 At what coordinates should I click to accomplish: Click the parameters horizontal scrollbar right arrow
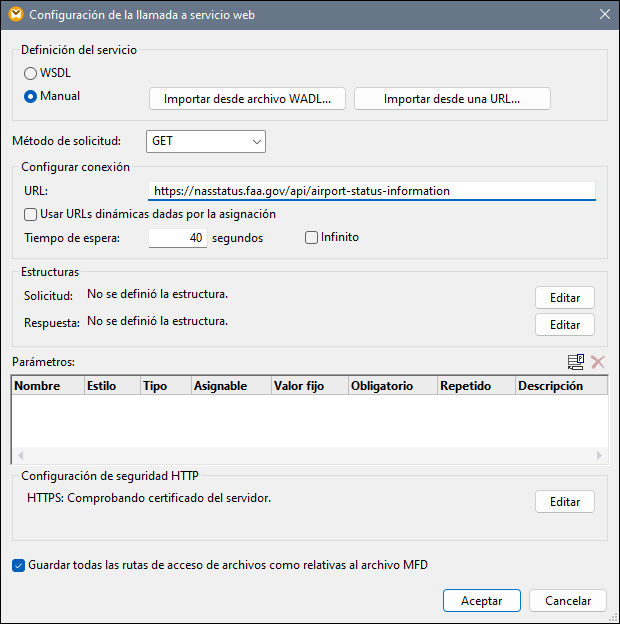(600, 456)
